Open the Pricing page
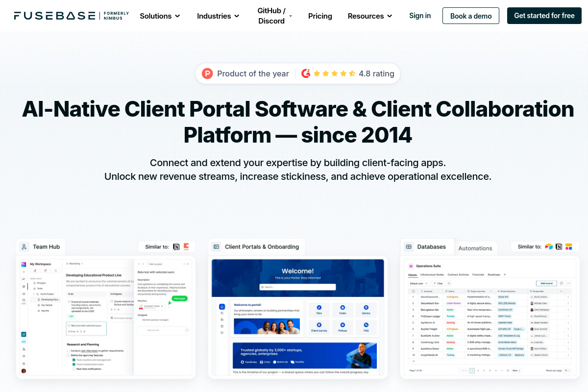The image size is (588, 392). (x=320, y=16)
